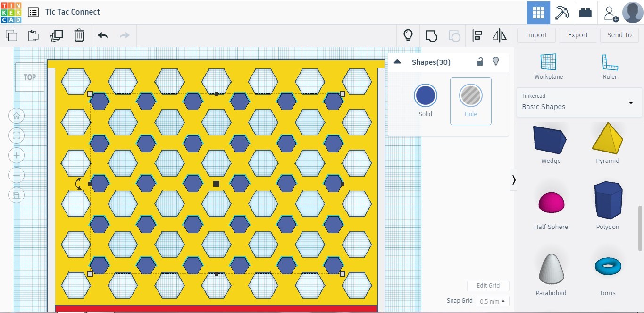This screenshot has width=644, height=313.
Task: Pick the Paraboloid shape
Action: pyautogui.click(x=551, y=274)
